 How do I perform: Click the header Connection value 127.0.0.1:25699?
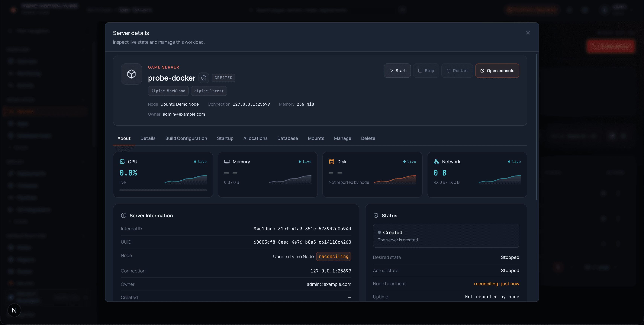coord(251,104)
